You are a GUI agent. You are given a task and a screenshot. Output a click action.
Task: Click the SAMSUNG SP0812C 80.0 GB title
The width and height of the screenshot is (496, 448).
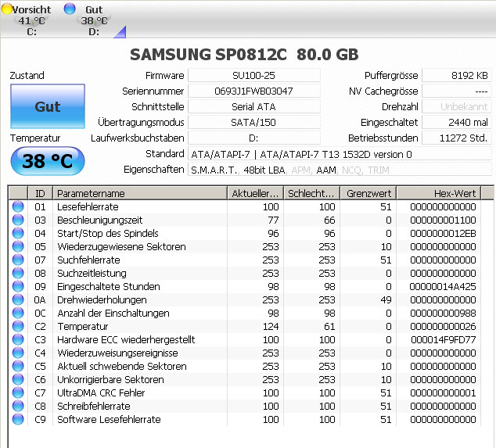244,55
